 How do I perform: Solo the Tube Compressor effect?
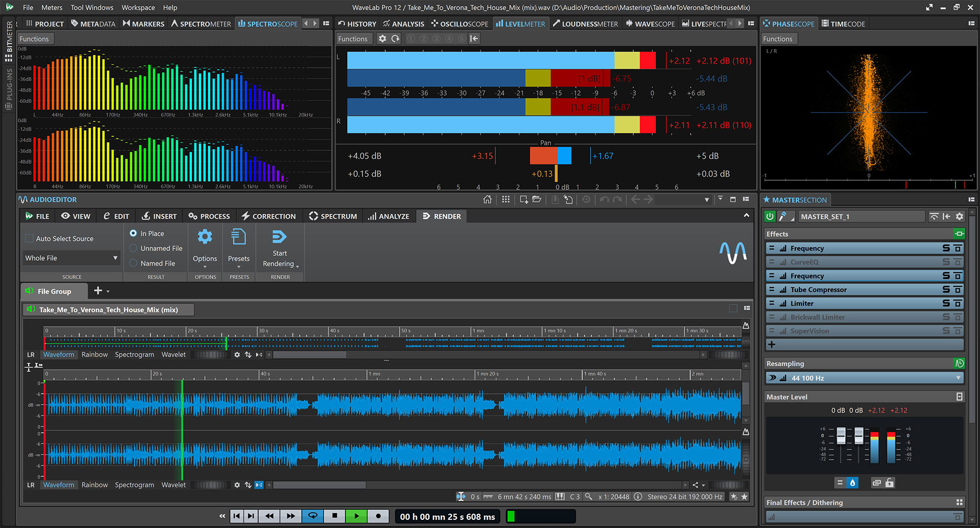946,289
